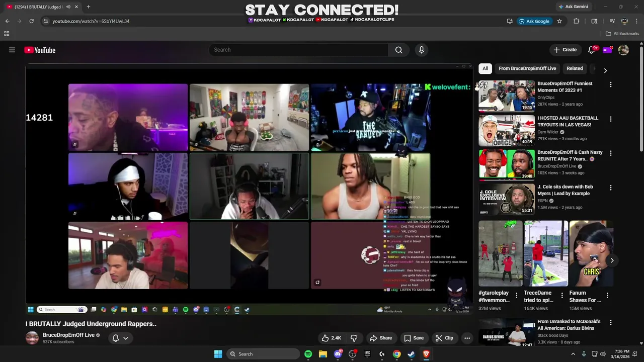The width and height of the screenshot is (644, 362).
Task: Click the YouTube search input field
Action: (x=298, y=50)
